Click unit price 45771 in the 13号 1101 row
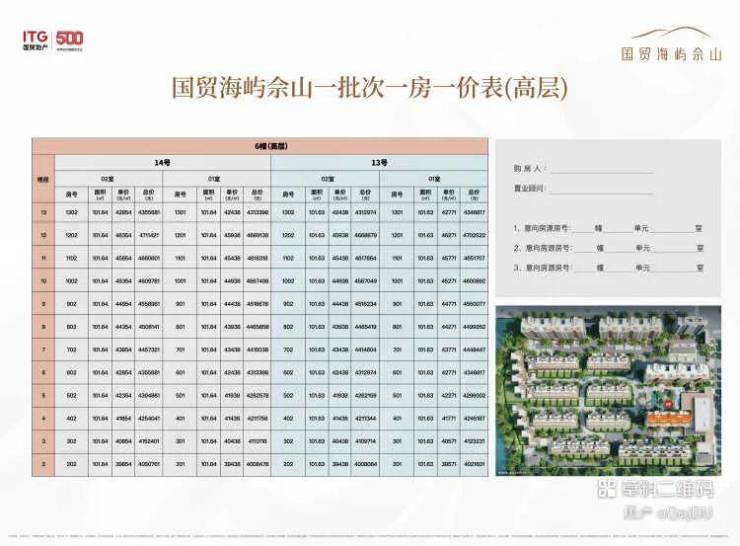This screenshot has width=740, height=546. (x=449, y=258)
